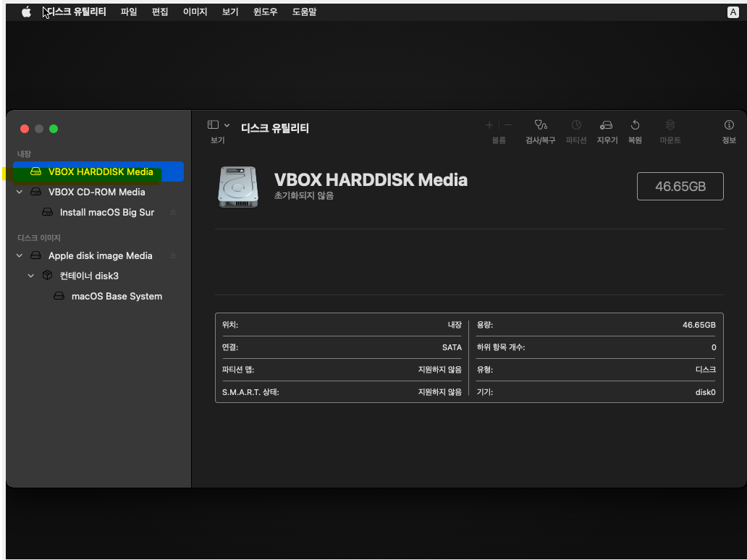Click the 복원 restore icon
Viewport: 747px width, 560px height.
pyautogui.click(x=635, y=125)
